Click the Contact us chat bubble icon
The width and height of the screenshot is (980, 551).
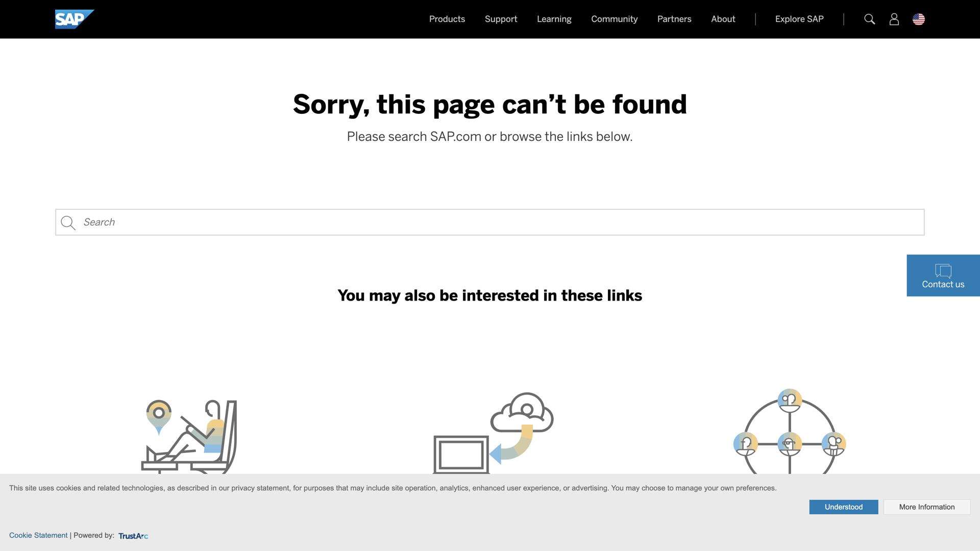click(943, 270)
